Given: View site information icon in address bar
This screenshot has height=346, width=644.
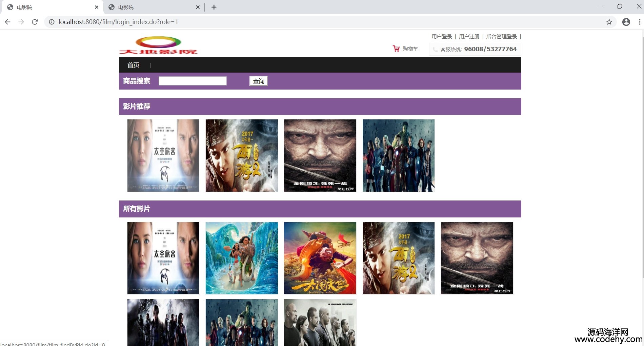Looking at the screenshot, I should coord(52,22).
